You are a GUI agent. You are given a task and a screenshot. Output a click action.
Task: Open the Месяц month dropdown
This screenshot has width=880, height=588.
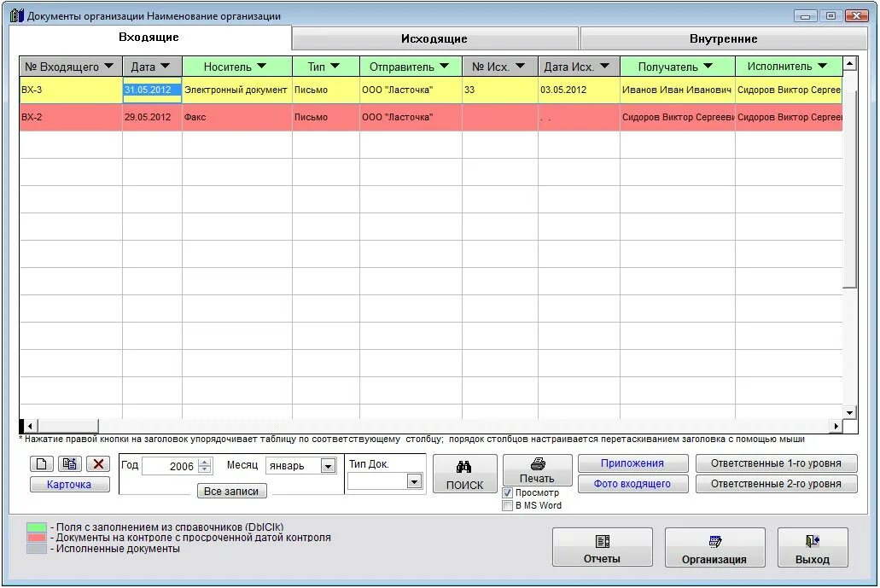coord(328,466)
